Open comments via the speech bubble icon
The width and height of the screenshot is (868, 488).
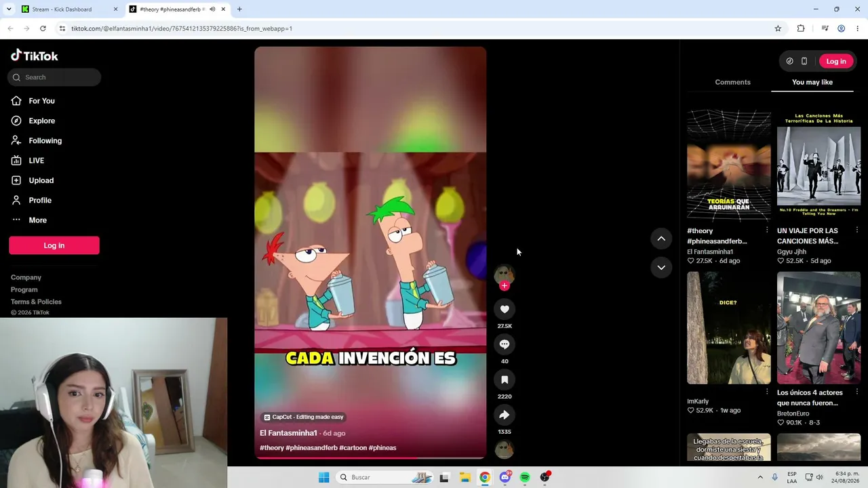click(505, 344)
